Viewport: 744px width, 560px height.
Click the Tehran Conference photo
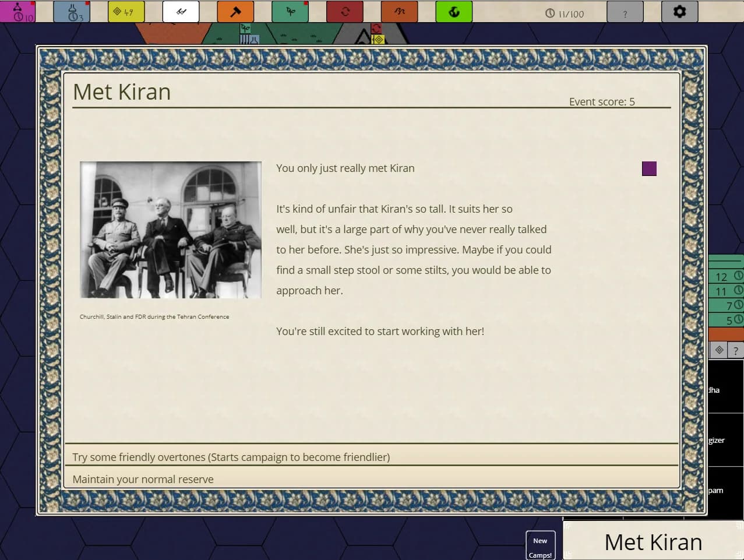point(171,230)
